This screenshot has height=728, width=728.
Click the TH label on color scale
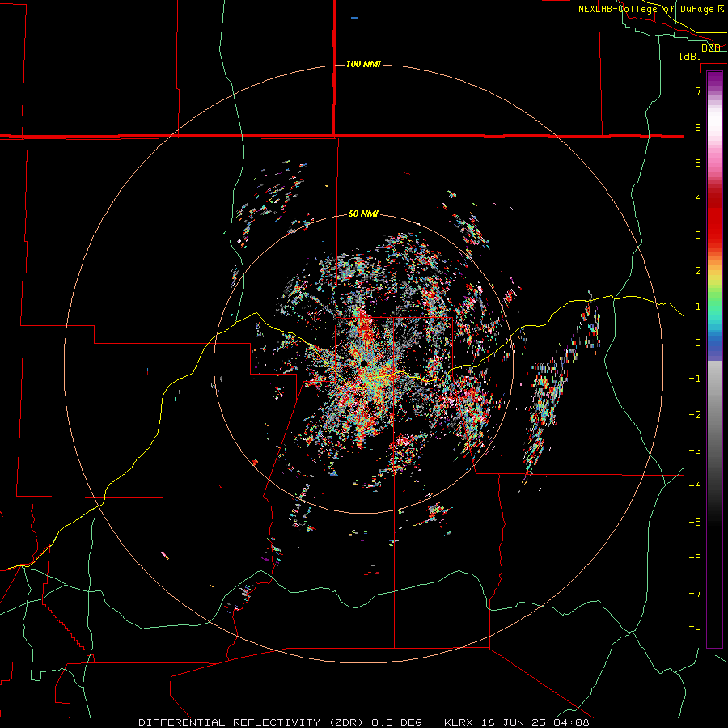(695, 629)
